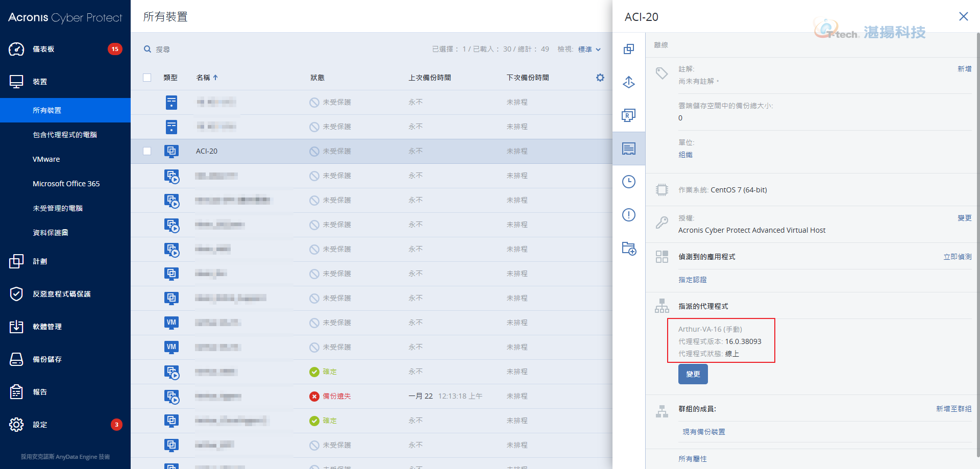
Task: Click the tag icon beside 註解
Action: [x=662, y=73]
